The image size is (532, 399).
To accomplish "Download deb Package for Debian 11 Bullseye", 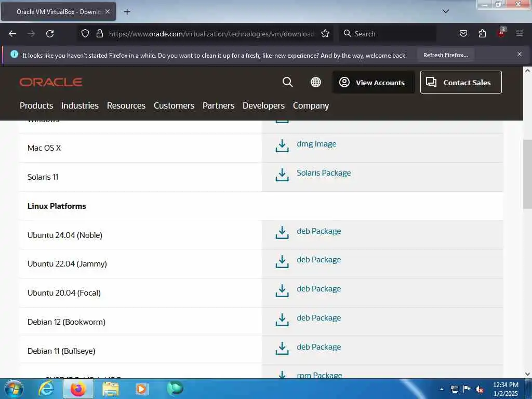I will [x=318, y=347].
